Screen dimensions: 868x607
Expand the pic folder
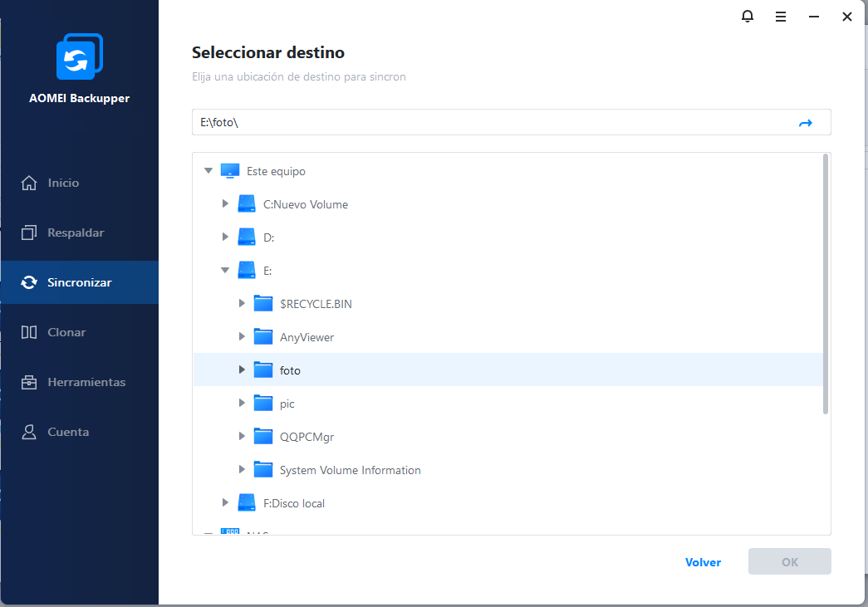pyautogui.click(x=242, y=403)
